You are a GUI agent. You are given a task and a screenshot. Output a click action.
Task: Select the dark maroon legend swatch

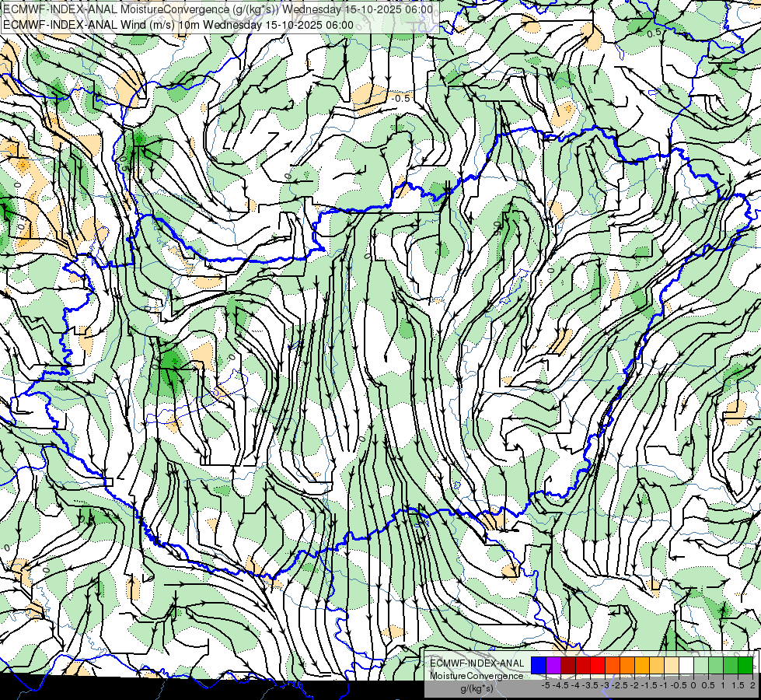tap(568, 665)
